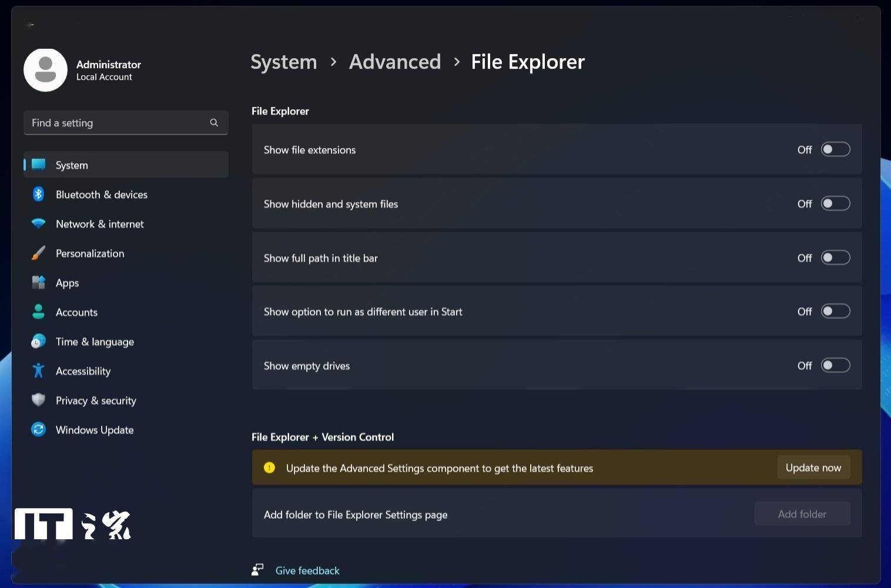Click the Add folder button
This screenshot has height=588, width=891.
[802, 514]
